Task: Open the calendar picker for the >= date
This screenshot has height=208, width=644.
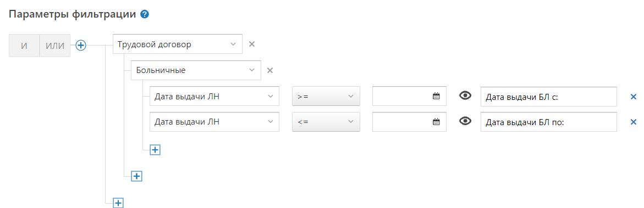Action: click(x=436, y=96)
